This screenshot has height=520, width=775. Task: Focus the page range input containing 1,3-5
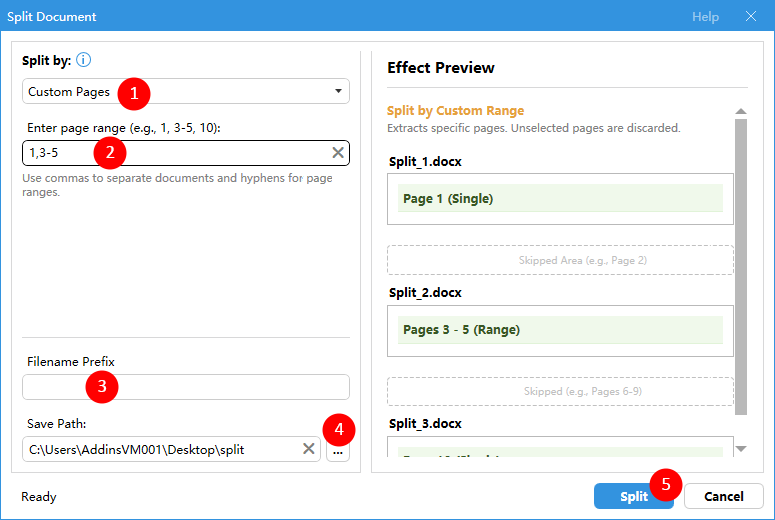(186, 153)
